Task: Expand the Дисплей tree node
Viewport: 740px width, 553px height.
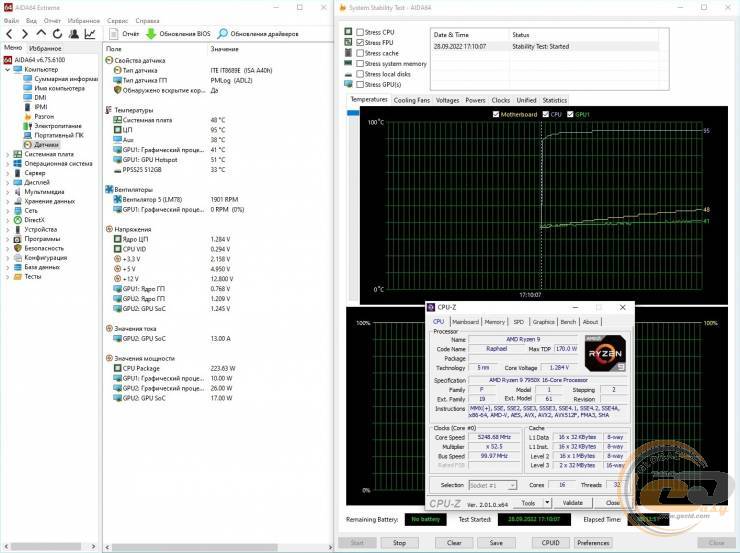Action: pyautogui.click(x=7, y=183)
